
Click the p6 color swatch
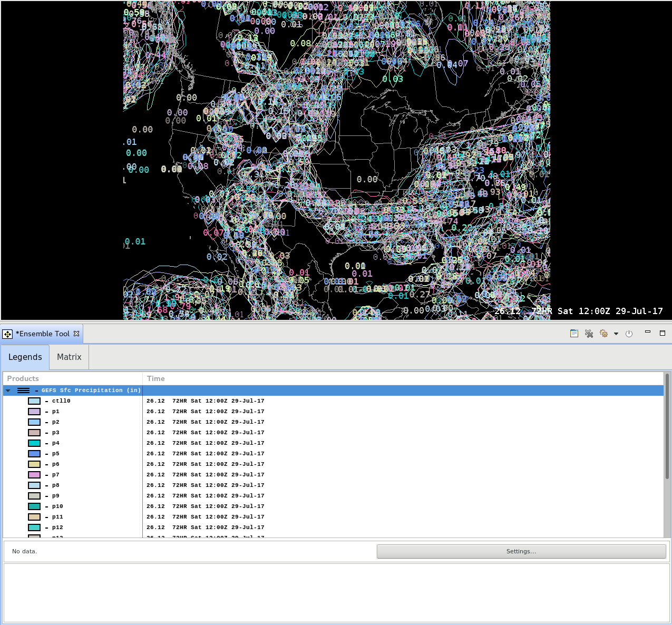[x=34, y=464]
